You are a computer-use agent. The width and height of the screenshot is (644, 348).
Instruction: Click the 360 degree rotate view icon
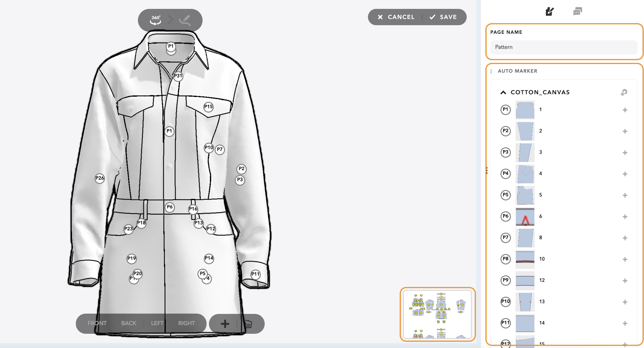click(x=155, y=20)
